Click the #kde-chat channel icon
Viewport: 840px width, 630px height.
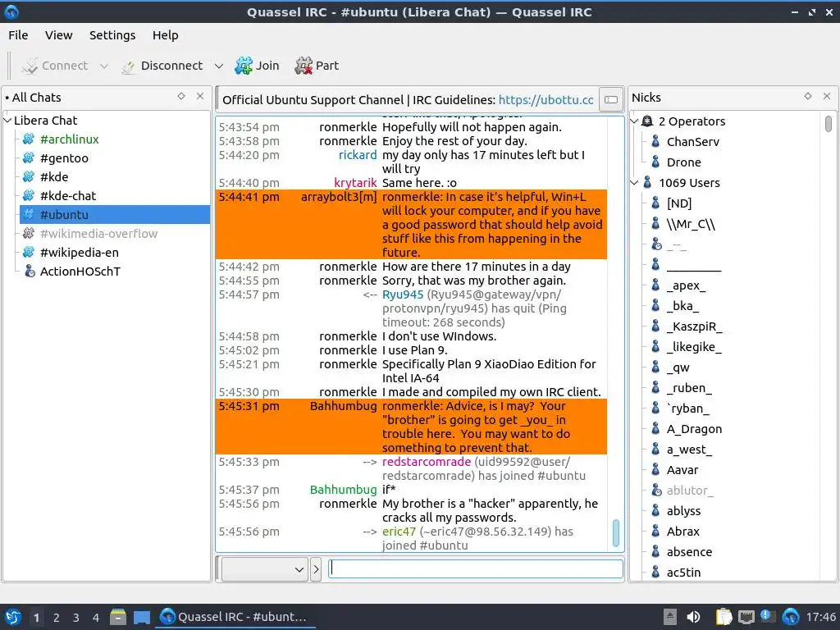[29, 195]
